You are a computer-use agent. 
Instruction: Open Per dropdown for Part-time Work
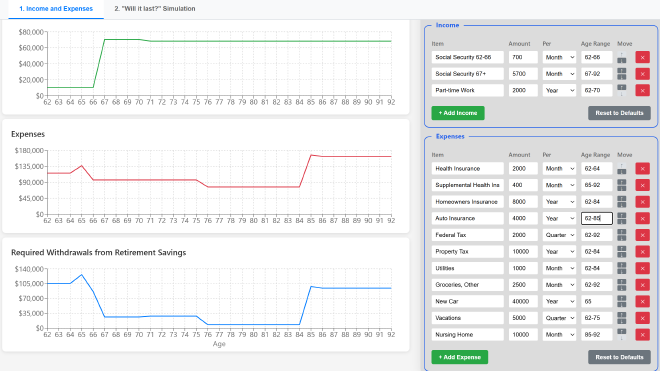(559, 91)
